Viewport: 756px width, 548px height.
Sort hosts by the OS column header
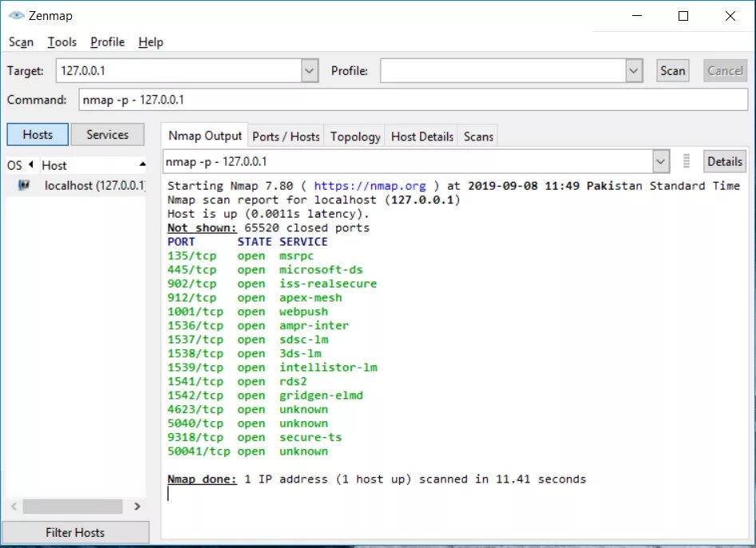coord(22,165)
